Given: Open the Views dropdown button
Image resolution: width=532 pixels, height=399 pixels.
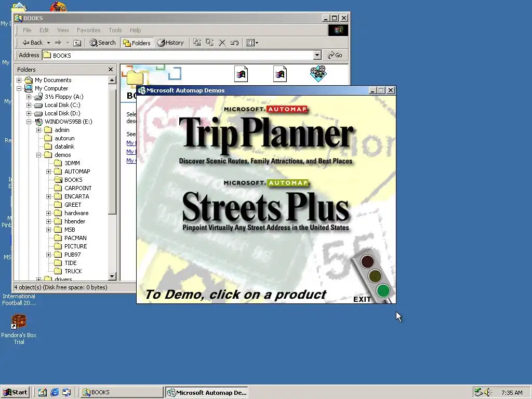Looking at the screenshot, I should click(x=252, y=43).
